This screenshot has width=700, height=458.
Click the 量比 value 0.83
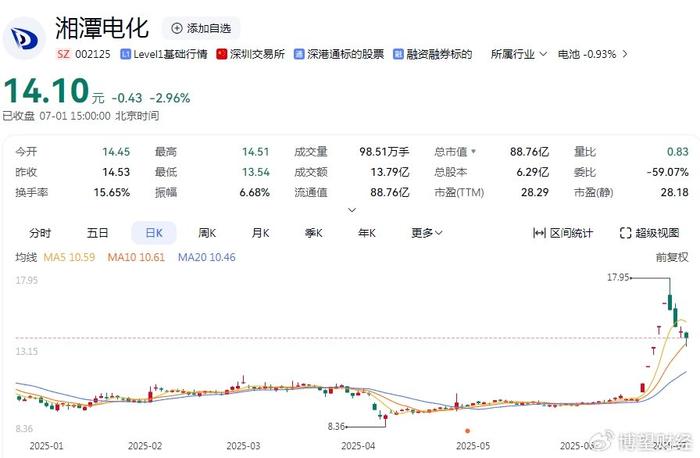(x=678, y=152)
